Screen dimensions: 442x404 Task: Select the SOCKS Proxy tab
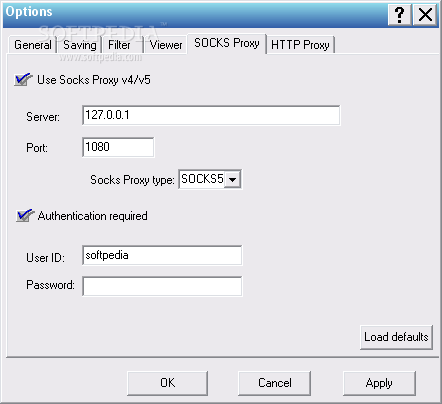[x=227, y=43]
